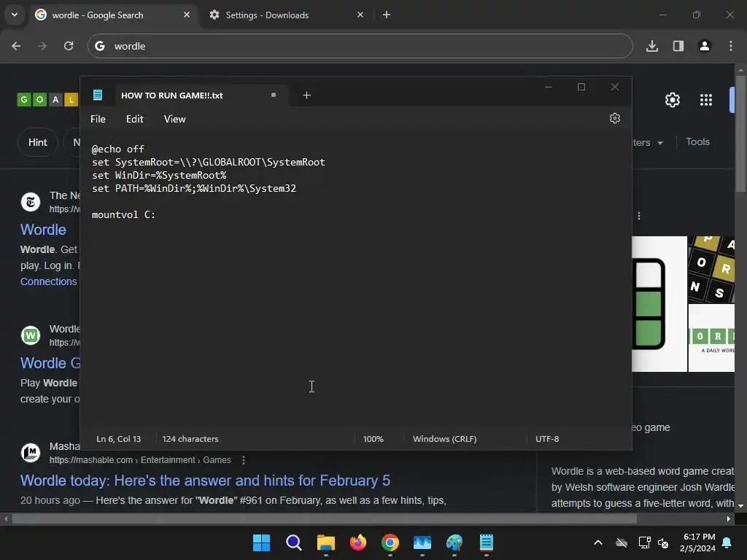
Task: Open Notepad from taskbar
Action: point(487,542)
